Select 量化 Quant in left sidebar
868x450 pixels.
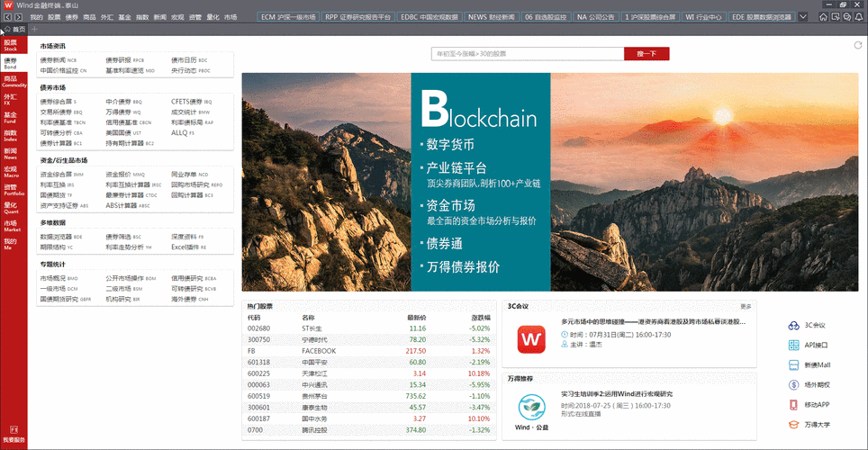[14, 208]
